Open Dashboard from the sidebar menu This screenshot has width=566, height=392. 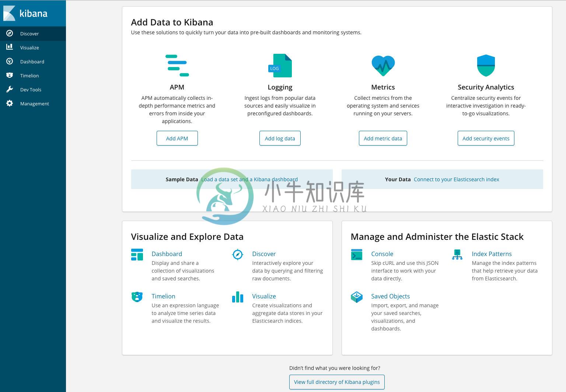tap(33, 62)
